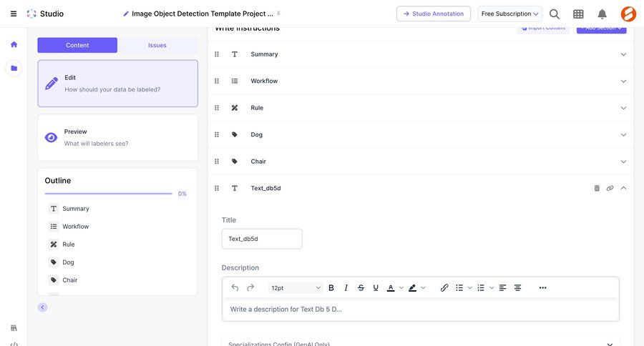Switch to Issues tab

(157, 45)
